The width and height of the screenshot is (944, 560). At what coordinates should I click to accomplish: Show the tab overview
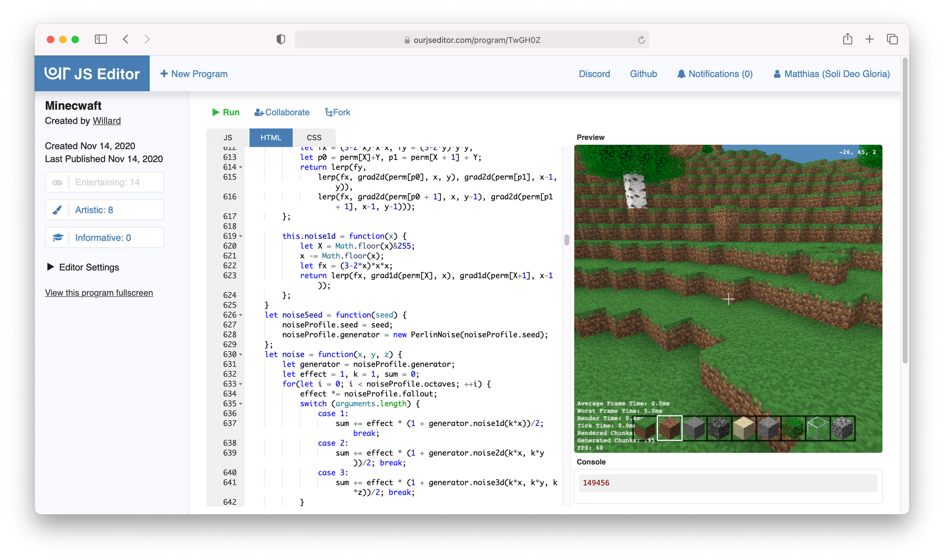click(892, 39)
